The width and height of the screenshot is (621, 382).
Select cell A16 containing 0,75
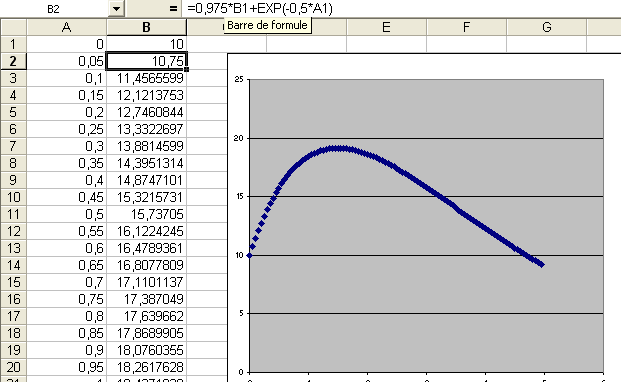(x=67, y=299)
